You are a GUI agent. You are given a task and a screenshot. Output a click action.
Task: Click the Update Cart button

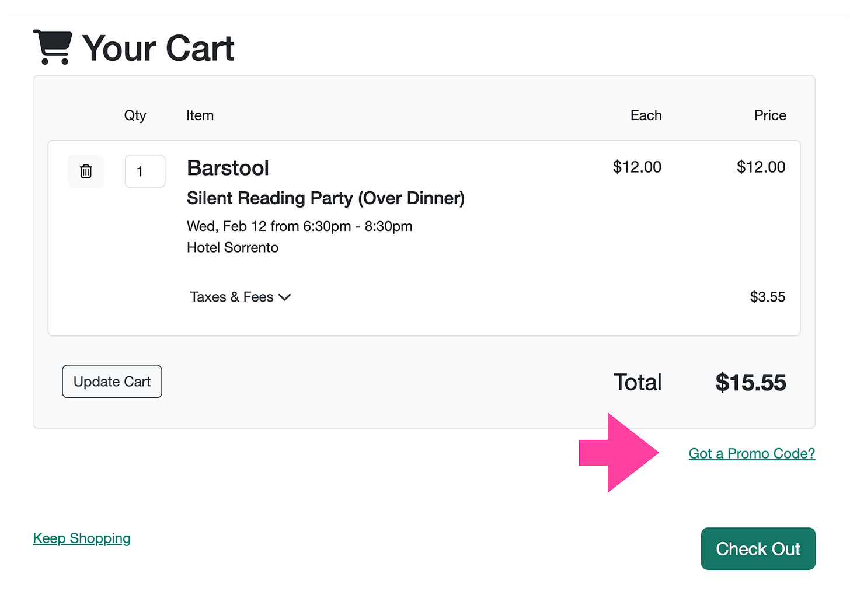pyautogui.click(x=112, y=381)
